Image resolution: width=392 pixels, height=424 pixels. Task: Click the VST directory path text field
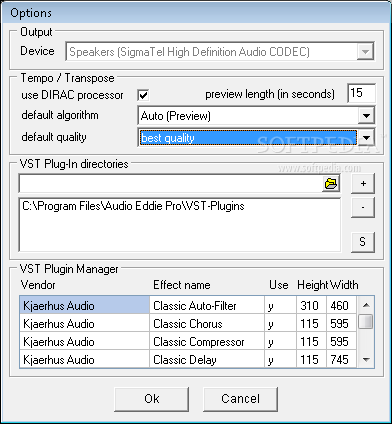[x=170, y=183]
